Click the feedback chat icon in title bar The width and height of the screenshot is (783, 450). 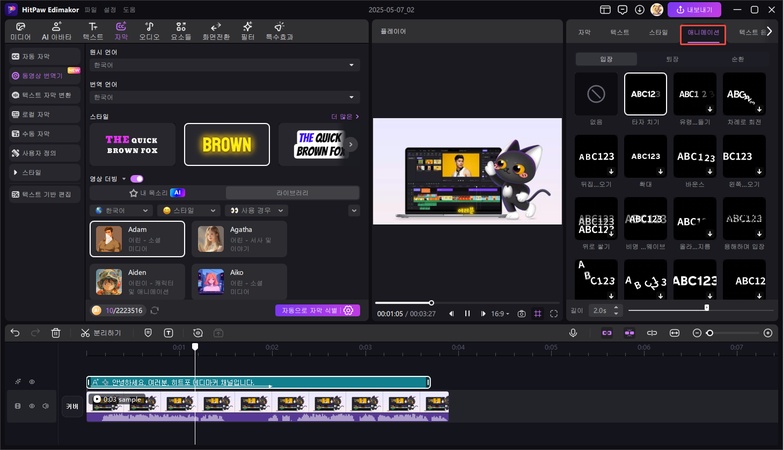622,9
